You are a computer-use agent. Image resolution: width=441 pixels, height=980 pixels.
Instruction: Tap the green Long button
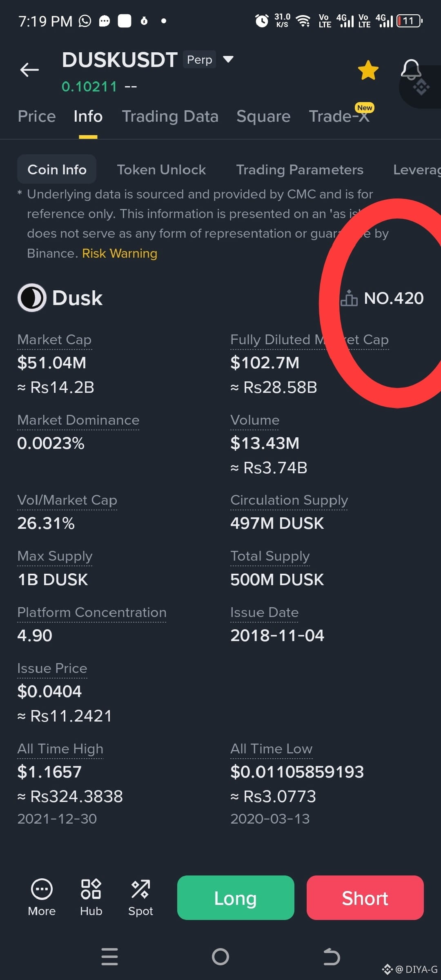tap(236, 898)
